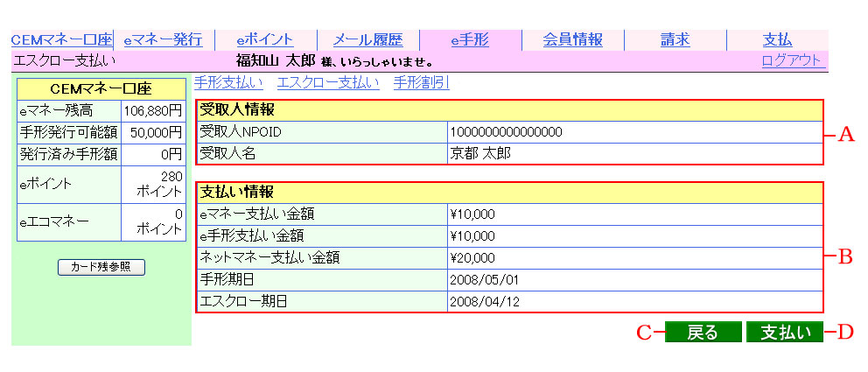The image size is (868, 372).
Task: Open the 手形支払い sub-link
Action: 227,83
